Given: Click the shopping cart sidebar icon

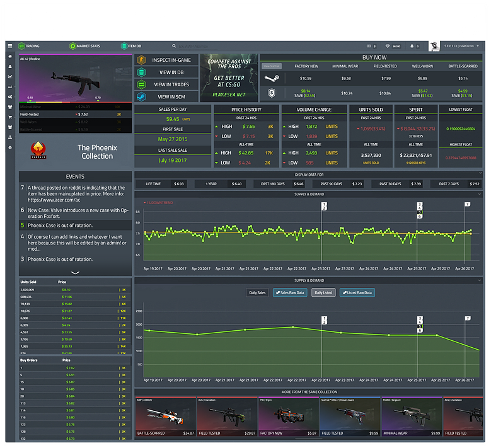Looking at the screenshot, I should 10,117.
